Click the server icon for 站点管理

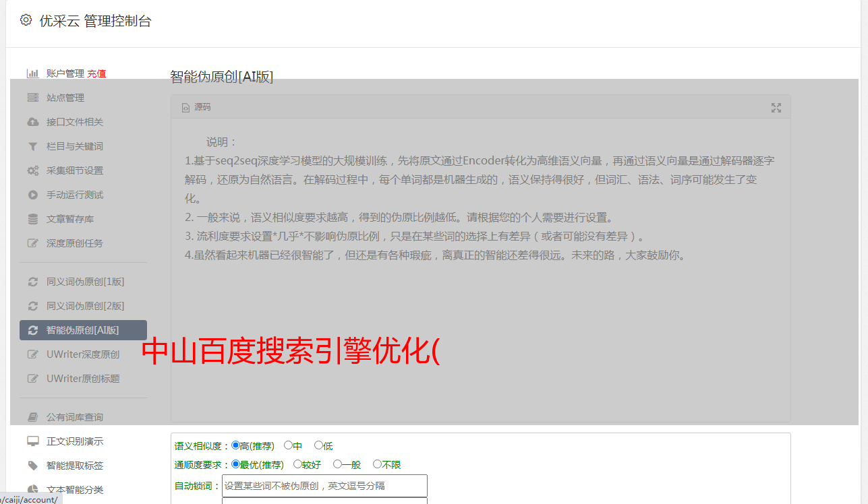32,98
